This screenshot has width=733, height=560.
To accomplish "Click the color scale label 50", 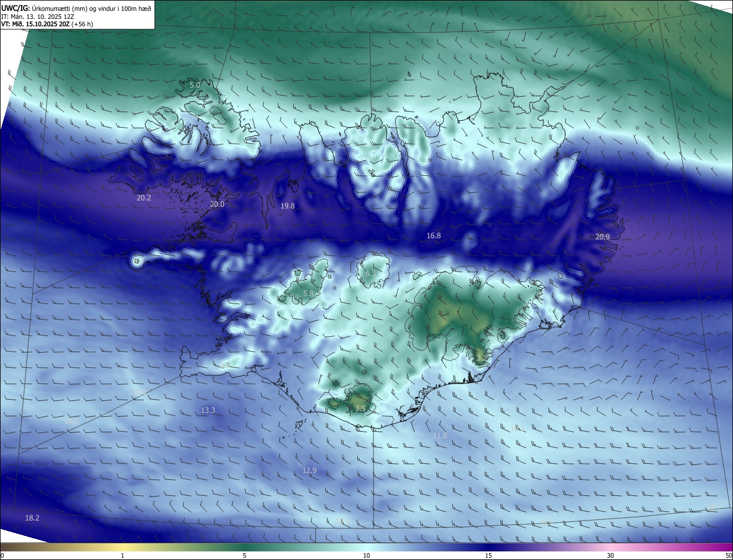I will point(728,555).
